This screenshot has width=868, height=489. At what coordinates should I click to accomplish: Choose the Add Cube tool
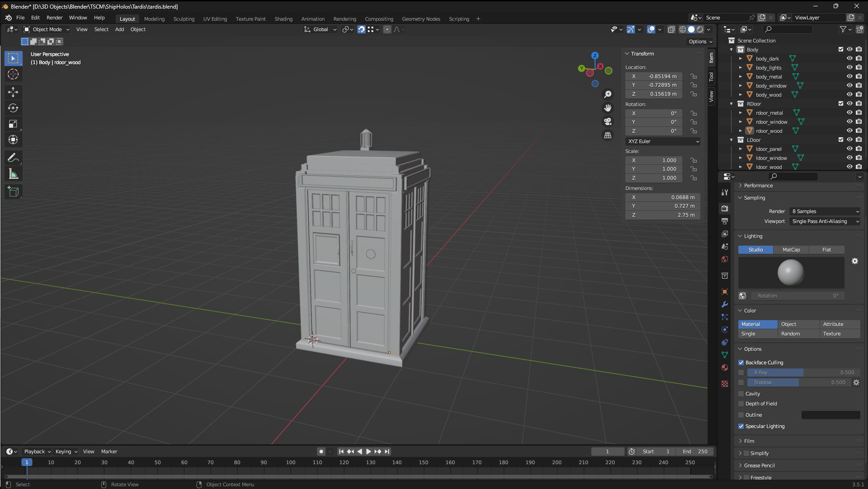coord(13,191)
